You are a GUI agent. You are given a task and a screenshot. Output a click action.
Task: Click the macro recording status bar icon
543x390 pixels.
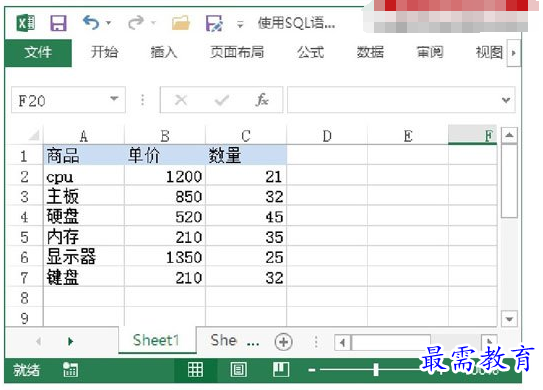coord(70,370)
